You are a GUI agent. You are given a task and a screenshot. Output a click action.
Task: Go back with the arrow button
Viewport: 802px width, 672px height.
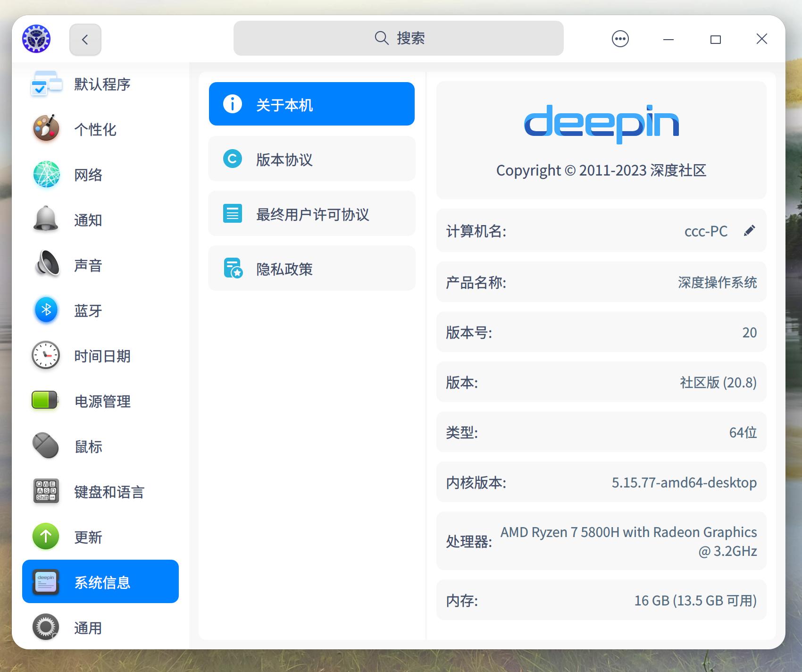click(x=85, y=40)
